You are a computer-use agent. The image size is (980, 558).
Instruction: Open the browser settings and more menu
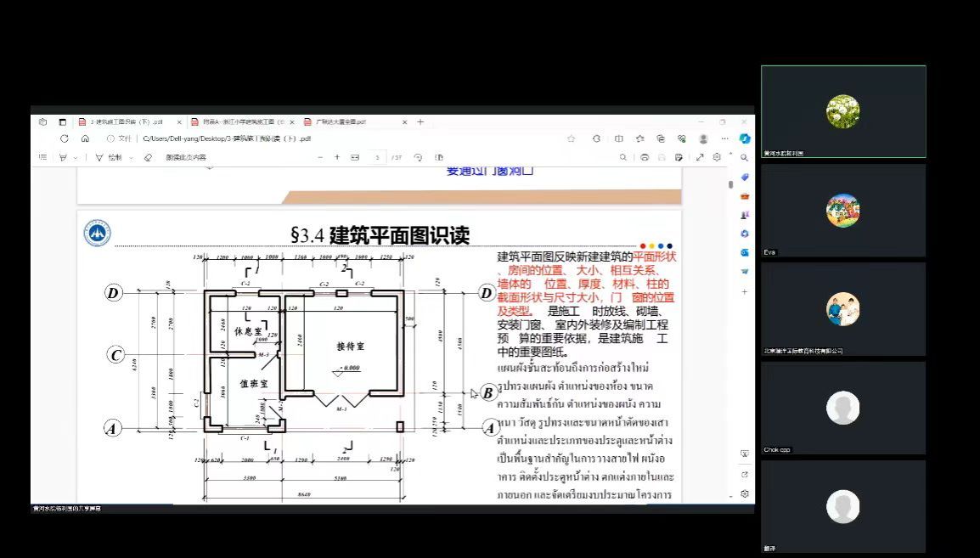724,138
